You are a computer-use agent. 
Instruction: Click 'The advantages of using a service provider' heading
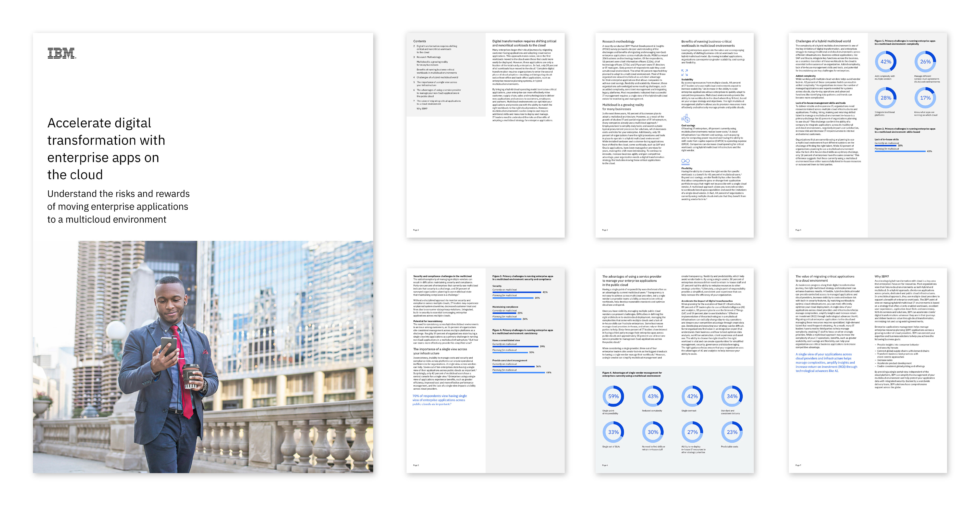pos(632,281)
